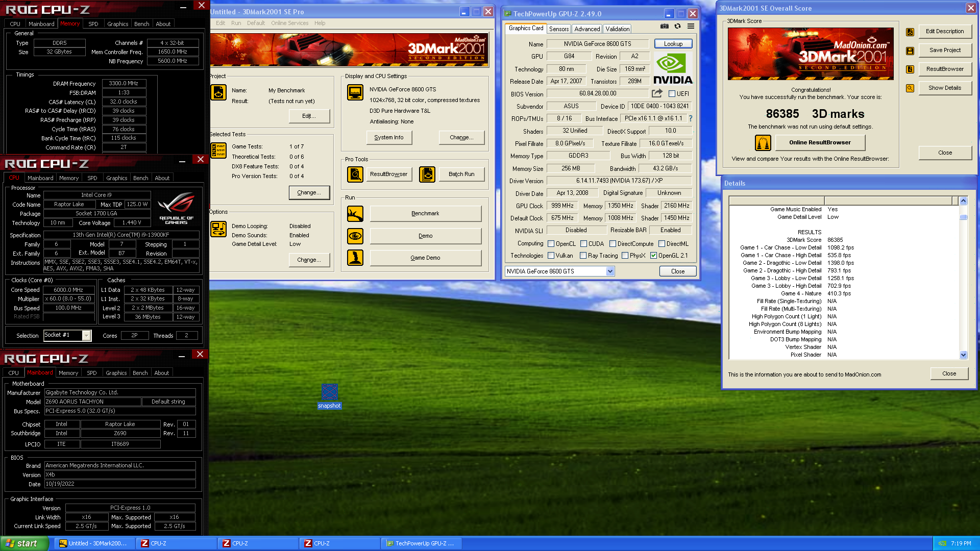This screenshot has height=551, width=980.
Task: Click the Options icon in 3DMark2001
Action: pos(218,229)
